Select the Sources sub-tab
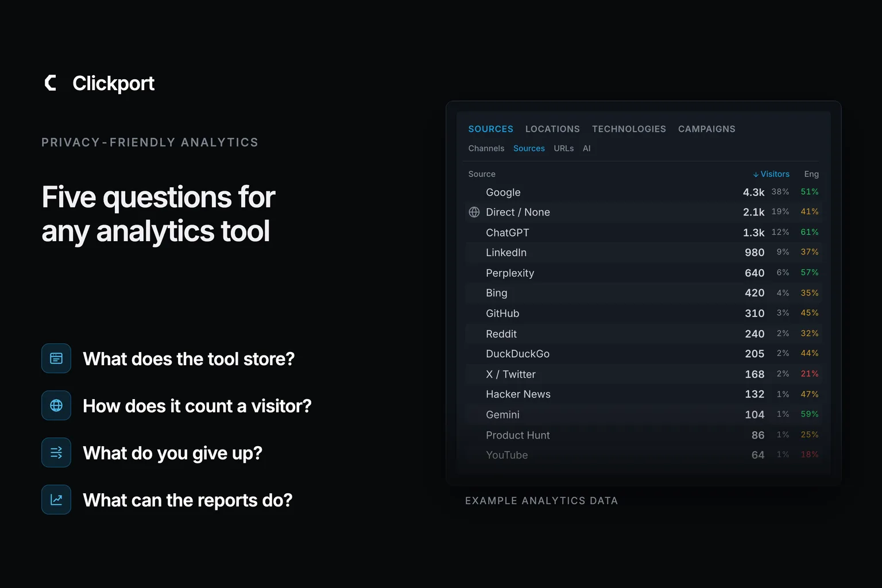Screen dimensions: 882x588 point(529,148)
